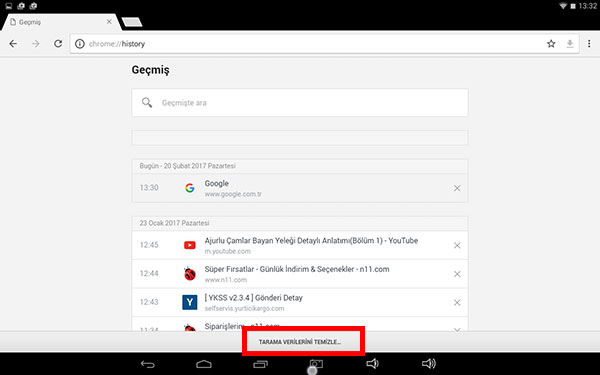Viewport: 600px width, 375px height.
Task: Click the 12:44 timestamp
Action: point(149,274)
